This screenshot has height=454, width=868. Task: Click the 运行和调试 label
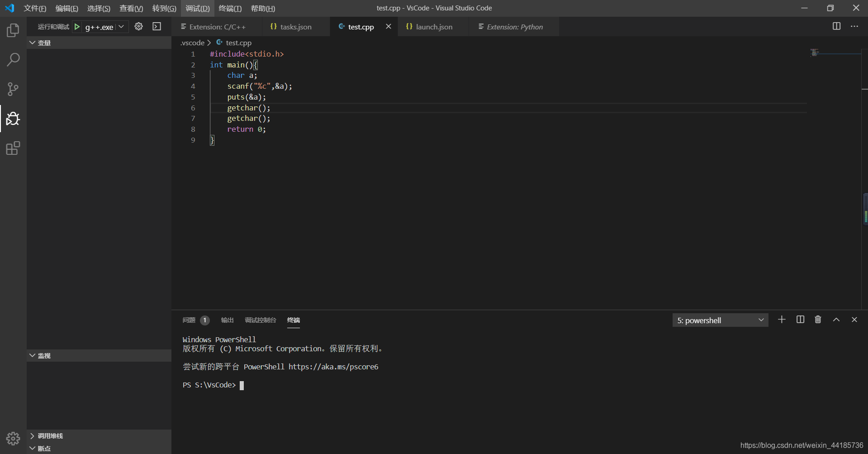pos(53,27)
